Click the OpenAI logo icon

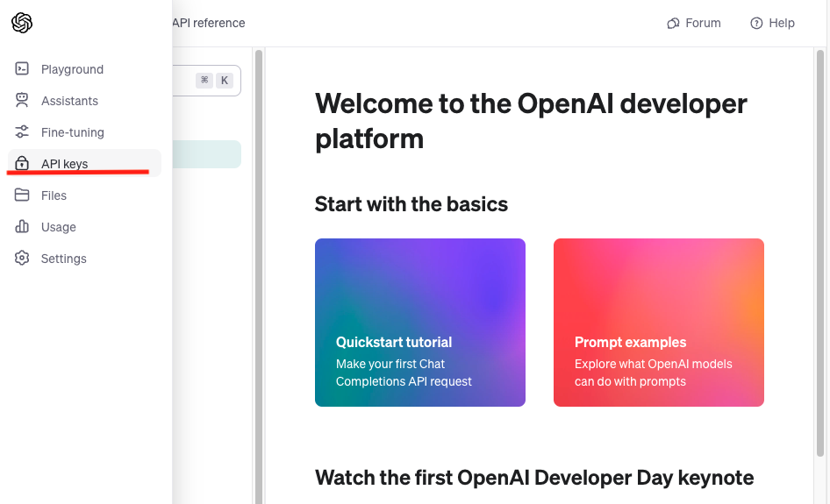point(22,23)
